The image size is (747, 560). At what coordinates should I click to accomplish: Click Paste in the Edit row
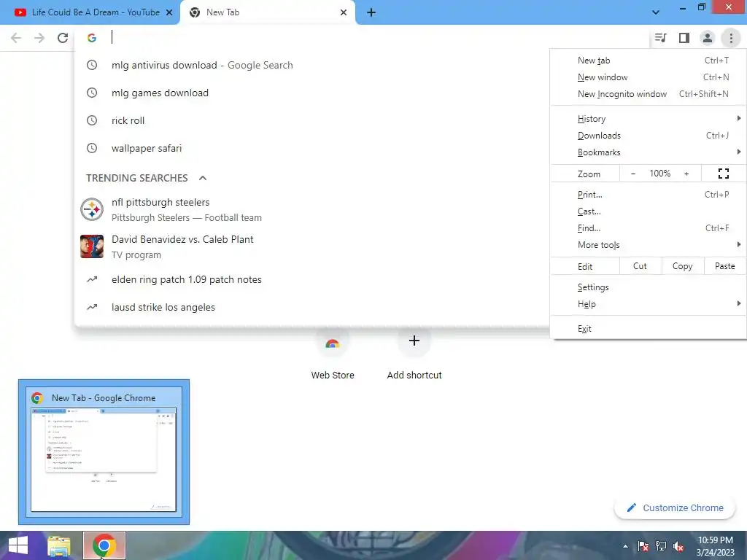tap(724, 266)
